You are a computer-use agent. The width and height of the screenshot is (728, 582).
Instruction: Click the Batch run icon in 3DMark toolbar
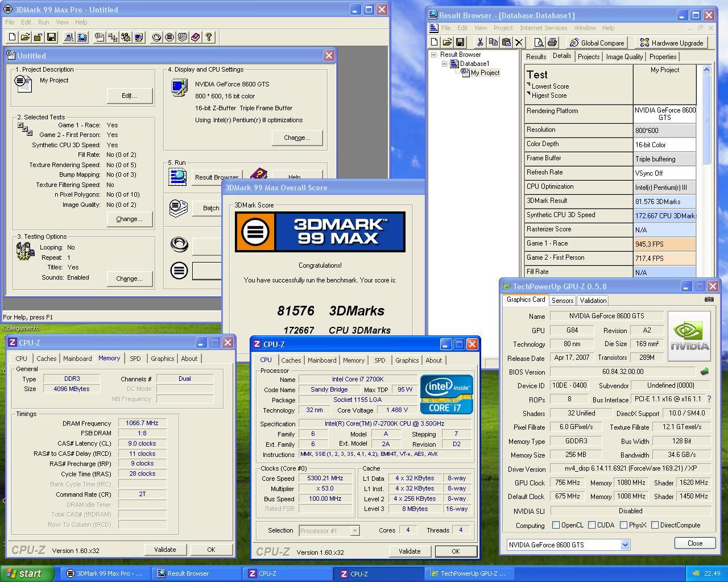183,37
